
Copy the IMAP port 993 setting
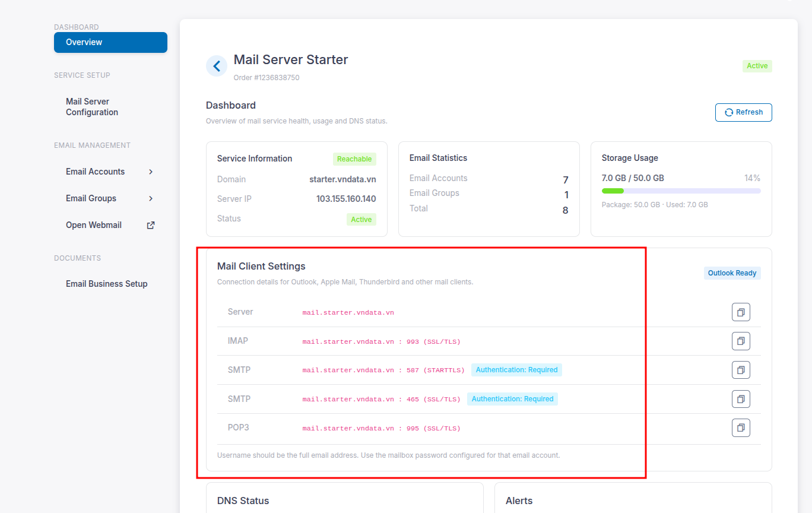click(x=741, y=341)
